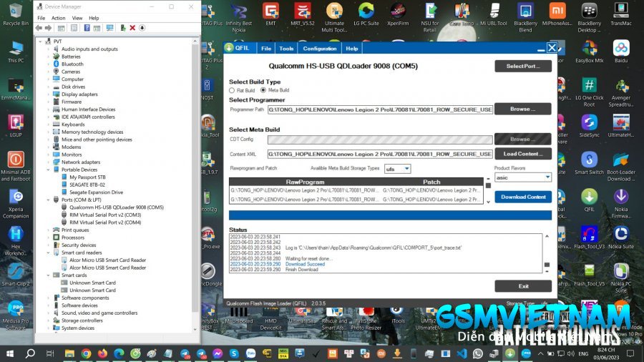
Task: Open Mi UBL Tool desktop icon
Action: click(x=494, y=15)
